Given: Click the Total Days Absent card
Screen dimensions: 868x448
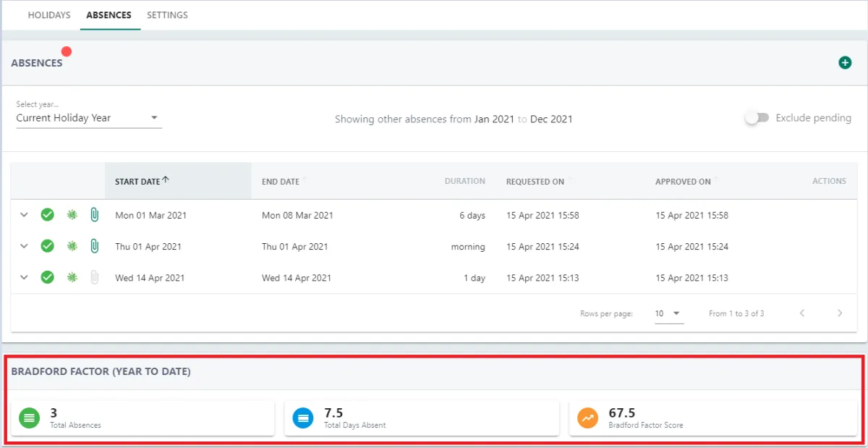Looking at the screenshot, I should (422, 418).
